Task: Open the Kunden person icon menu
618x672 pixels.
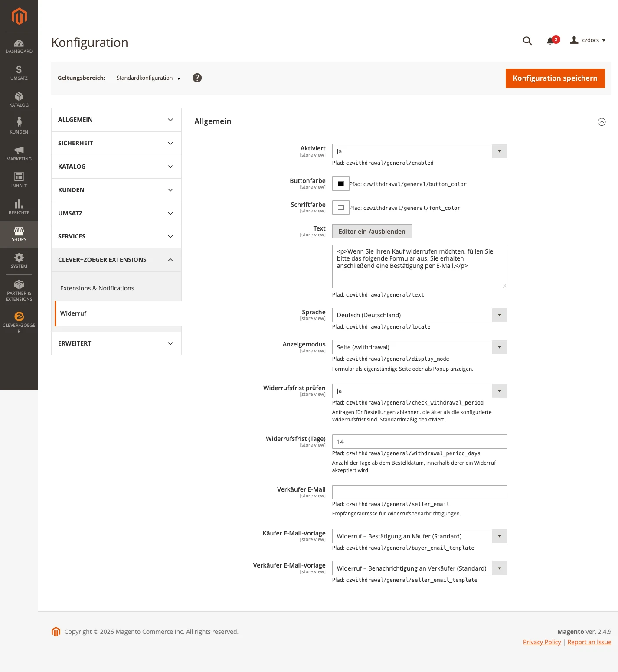Action: pyautogui.click(x=19, y=126)
